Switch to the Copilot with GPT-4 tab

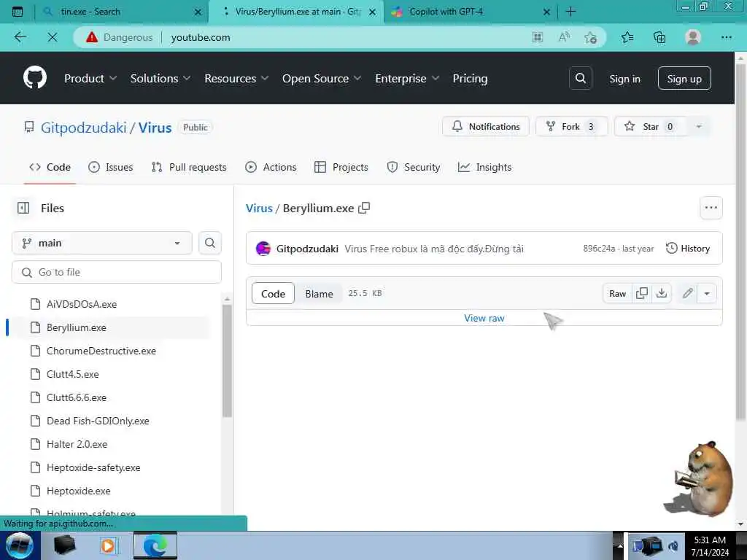pos(469,12)
